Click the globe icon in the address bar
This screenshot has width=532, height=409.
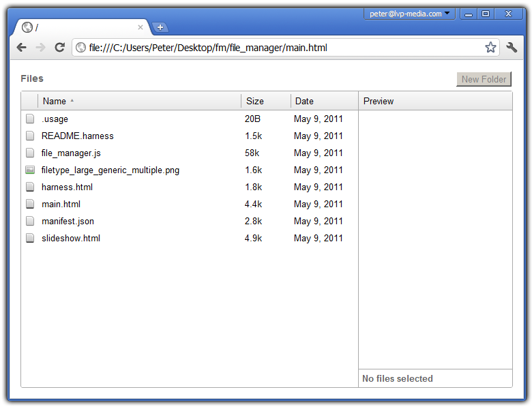(80, 48)
